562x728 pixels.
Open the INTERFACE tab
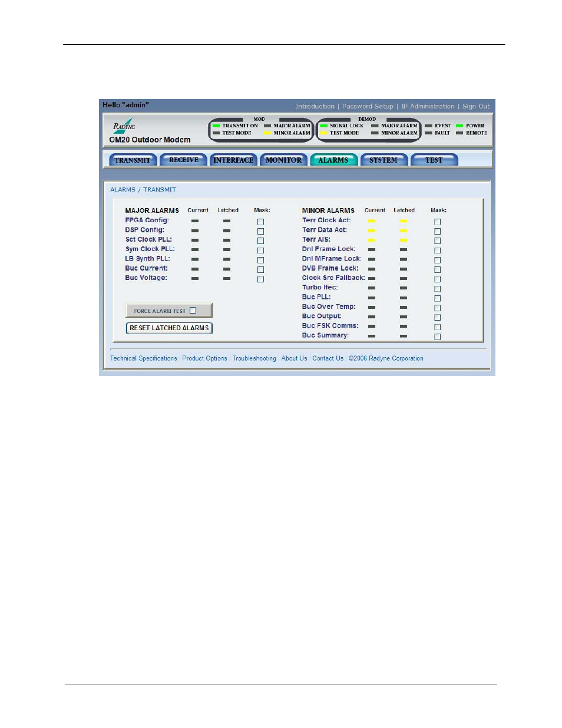(233, 160)
